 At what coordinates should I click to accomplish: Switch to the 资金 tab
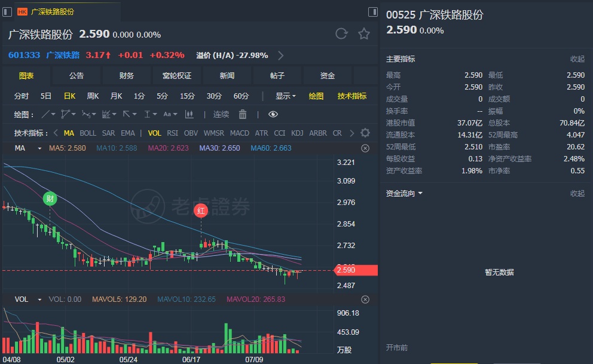coord(327,76)
